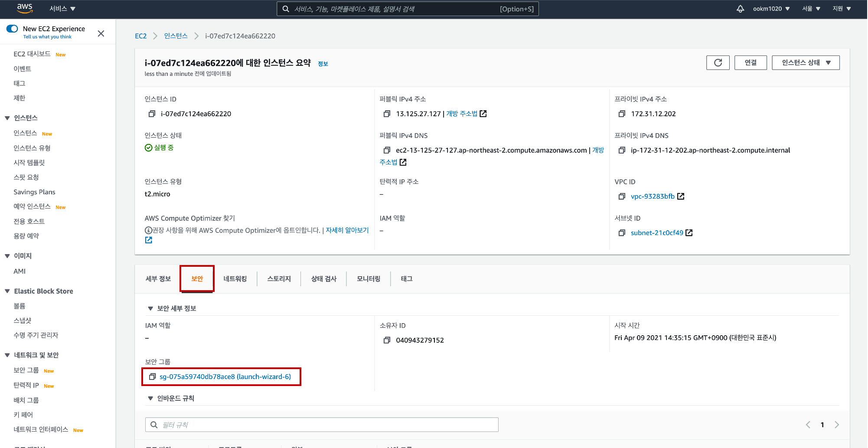Open external link icon next to vpc-93283bfb
The image size is (868, 448).
pyautogui.click(x=681, y=196)
